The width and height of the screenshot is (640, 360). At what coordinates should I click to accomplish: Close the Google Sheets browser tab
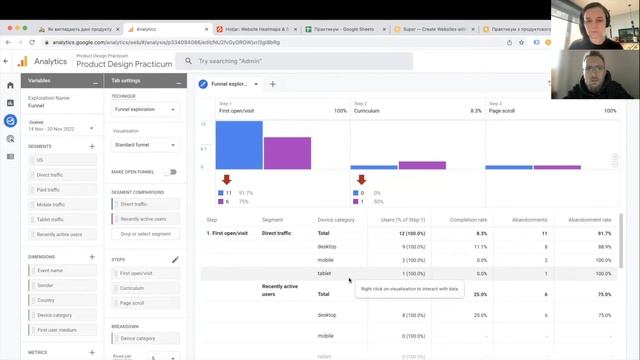tap(384, 29)
